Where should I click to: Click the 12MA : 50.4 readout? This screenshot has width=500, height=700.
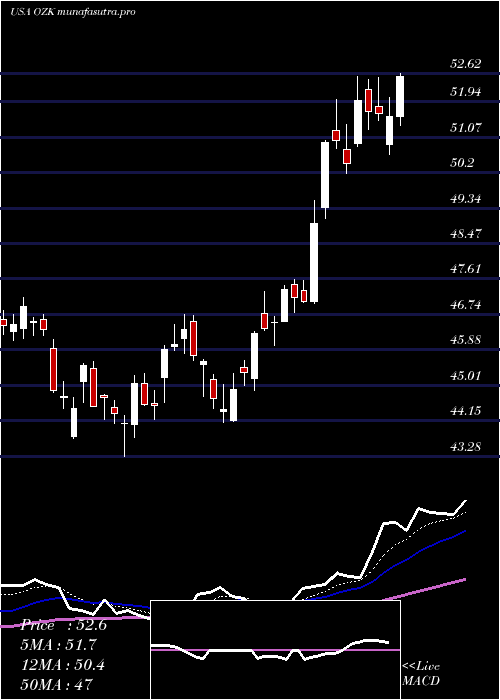[63, 665]
